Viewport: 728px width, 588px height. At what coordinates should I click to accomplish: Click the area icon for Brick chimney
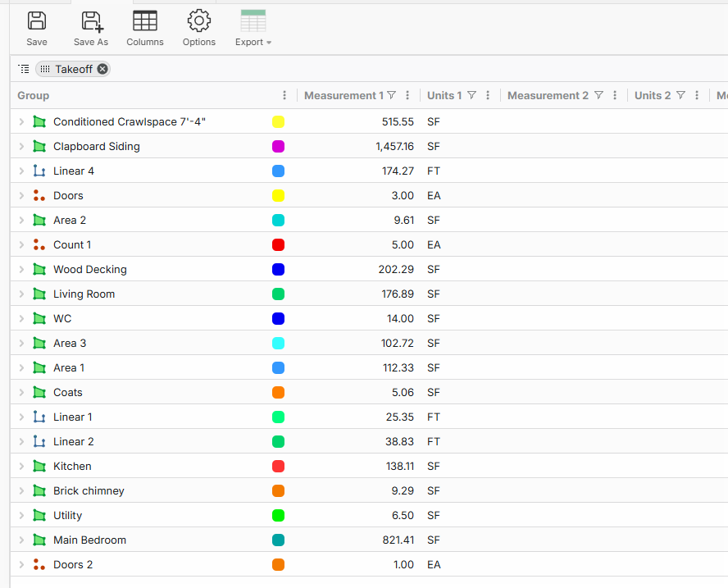coord(39,491)
